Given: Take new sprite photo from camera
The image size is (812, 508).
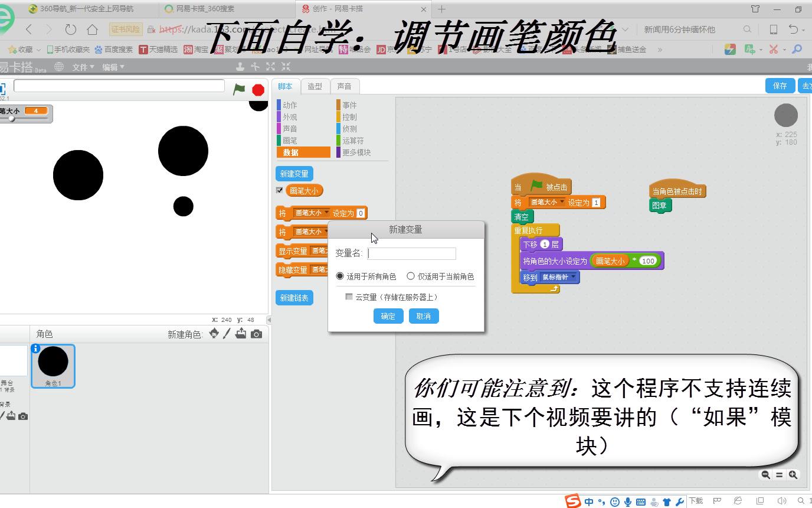Looking at the screenshot, I should 256,334.
